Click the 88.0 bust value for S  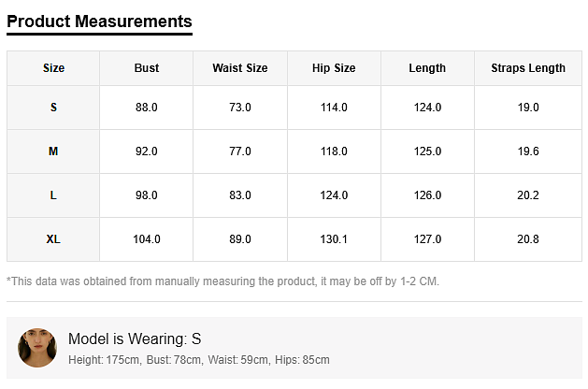(147, 108)
